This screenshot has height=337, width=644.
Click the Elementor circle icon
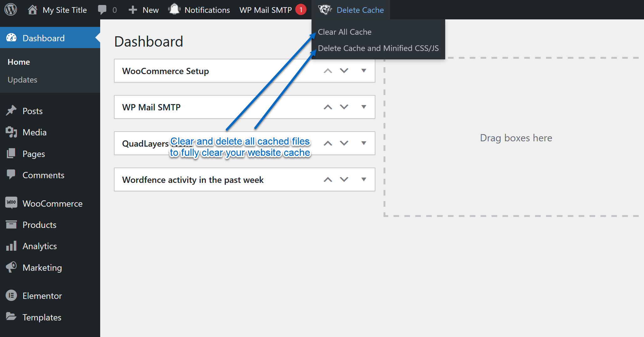11,295
